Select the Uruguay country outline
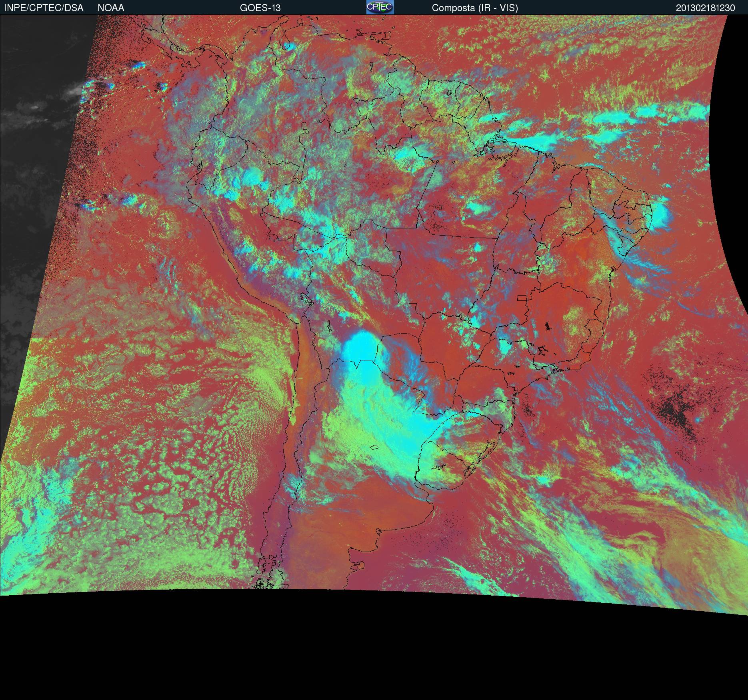This screenshot has height=700, width=748. [444, 466]
